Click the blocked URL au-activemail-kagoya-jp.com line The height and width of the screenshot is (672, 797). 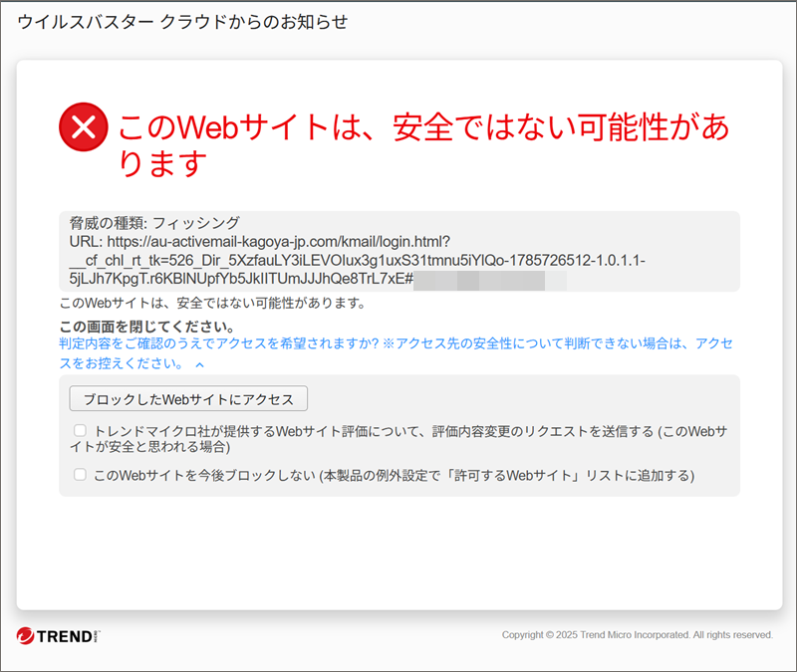[260, 242]
